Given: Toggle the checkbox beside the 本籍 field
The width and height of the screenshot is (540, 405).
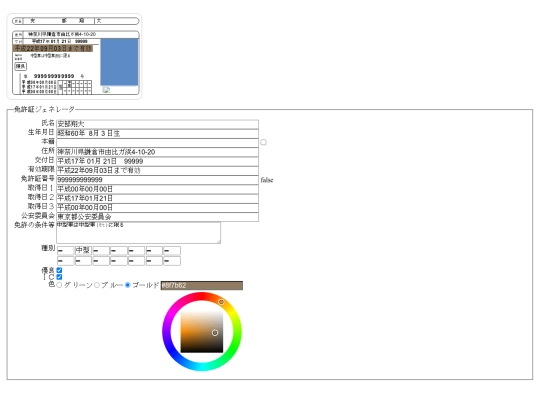Looking at the screenshot, I should click(263, 142).
